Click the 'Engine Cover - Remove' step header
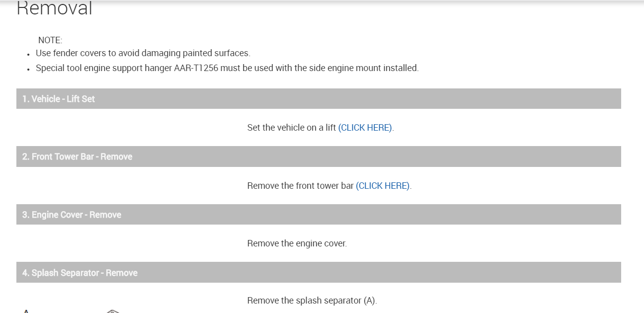644x313 pixels. click(72, 215)
